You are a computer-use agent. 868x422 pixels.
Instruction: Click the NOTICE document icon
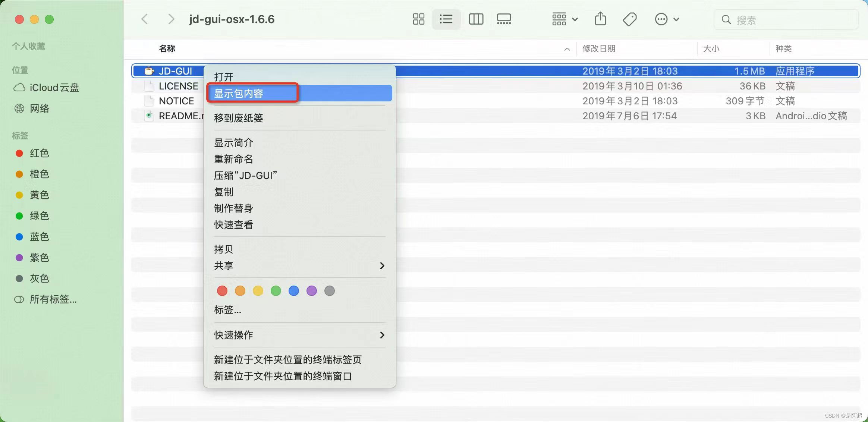(x=149, y=101)
